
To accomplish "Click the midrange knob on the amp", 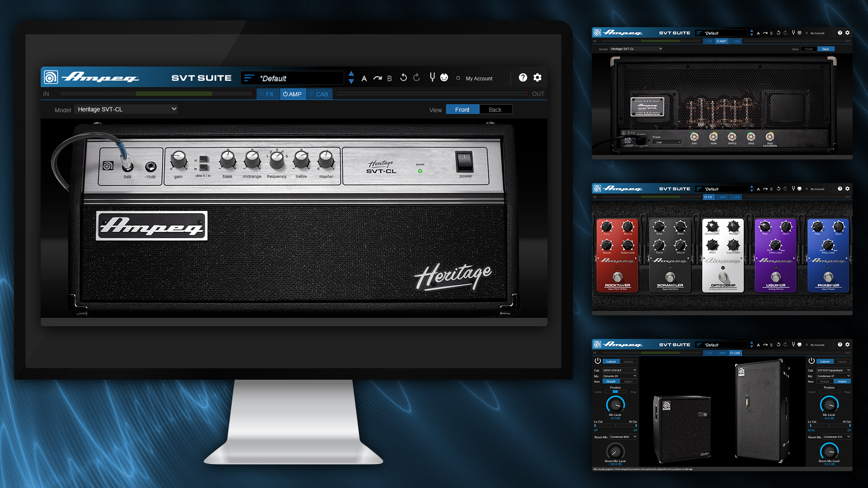I will (252, 160).
